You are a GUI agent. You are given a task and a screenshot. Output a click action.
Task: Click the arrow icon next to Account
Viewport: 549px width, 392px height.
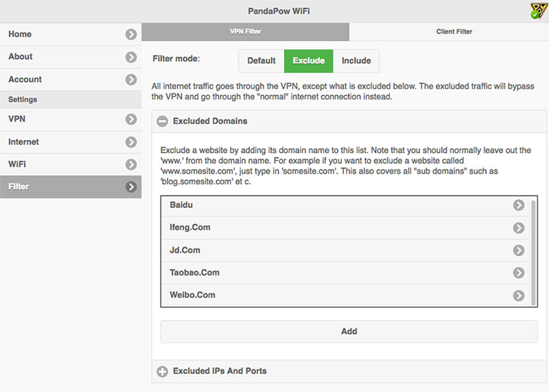pyautogui.click(x=131, y=80)
